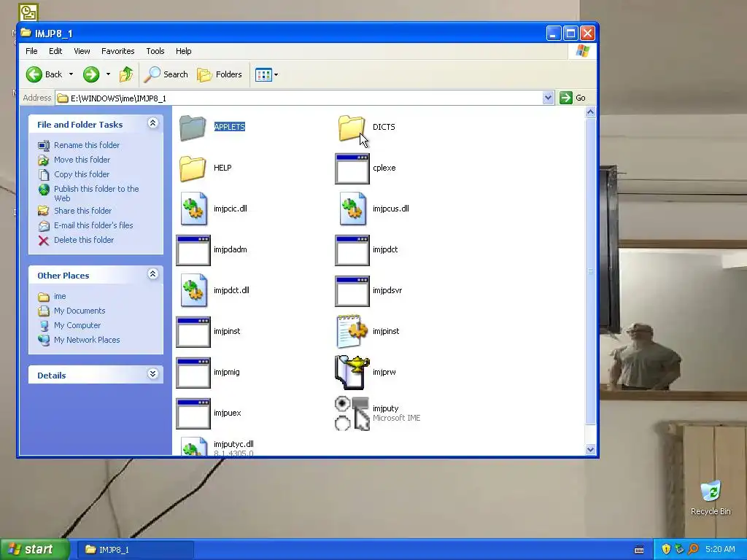Go up one folder level
Screen dimensions: 747x560
point(126,74)
